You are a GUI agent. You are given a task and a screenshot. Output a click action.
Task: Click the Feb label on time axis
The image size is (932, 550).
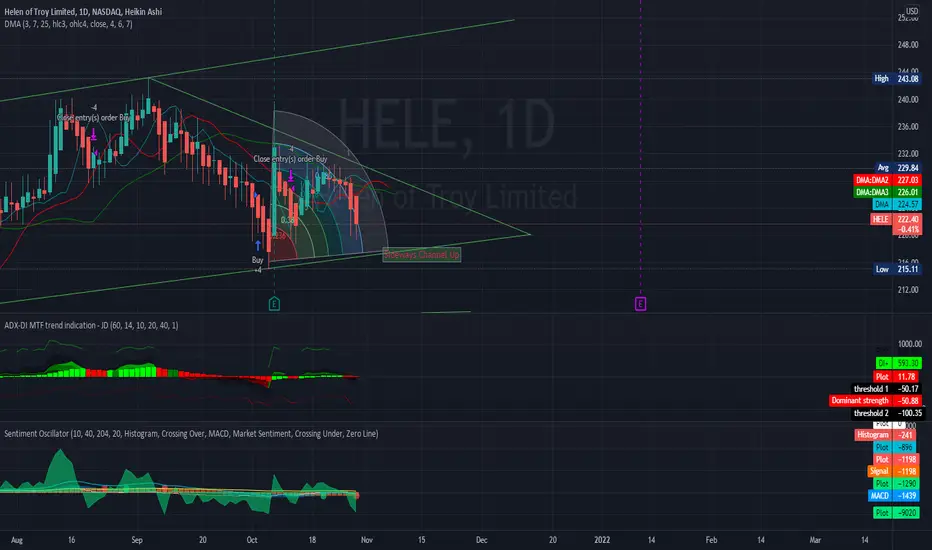pos(711,540)
